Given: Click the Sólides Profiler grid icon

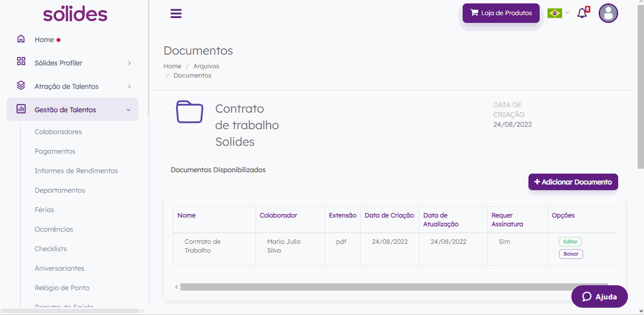Looking at the screenshot, I should (21, 61).
